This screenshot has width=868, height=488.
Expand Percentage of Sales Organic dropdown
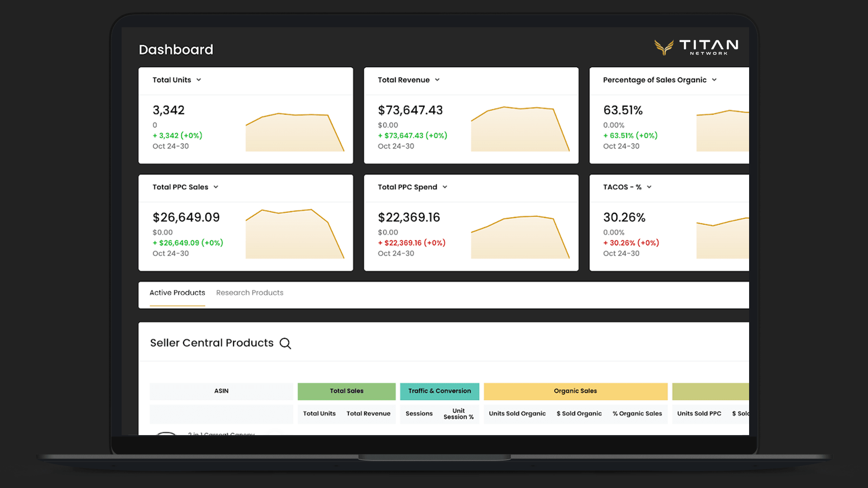(x=714, y=80)
